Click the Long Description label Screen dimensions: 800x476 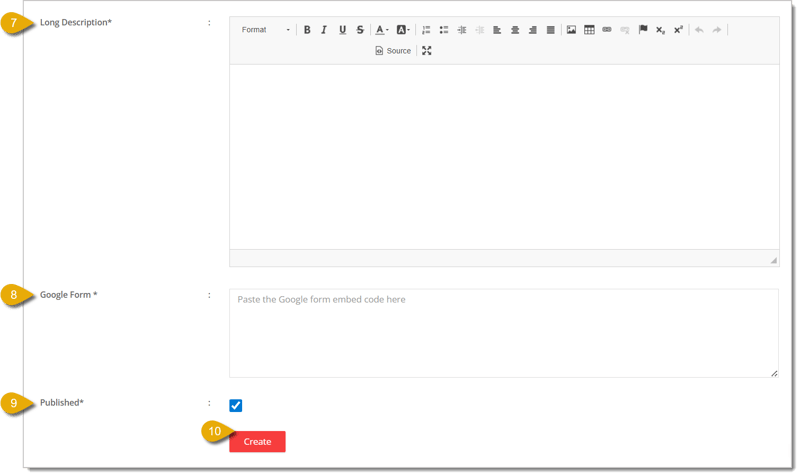click(76, 22)
